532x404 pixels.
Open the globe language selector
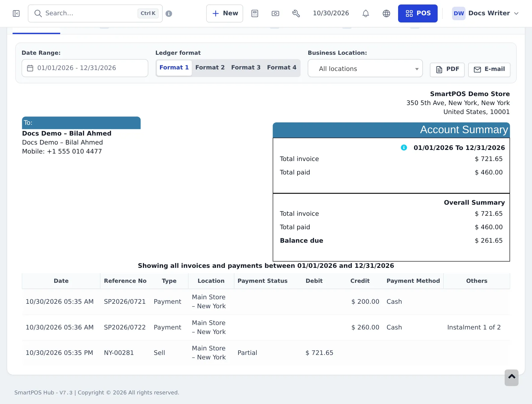point(386,13)
